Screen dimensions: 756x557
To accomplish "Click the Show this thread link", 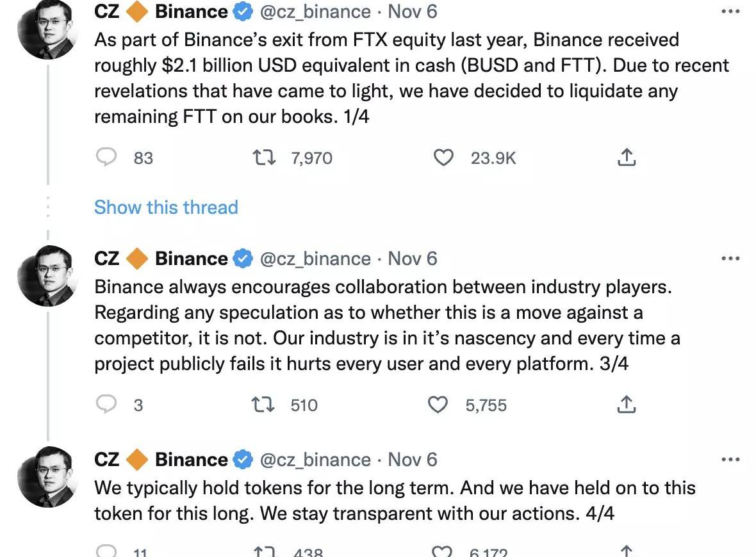I will [166, 207].
